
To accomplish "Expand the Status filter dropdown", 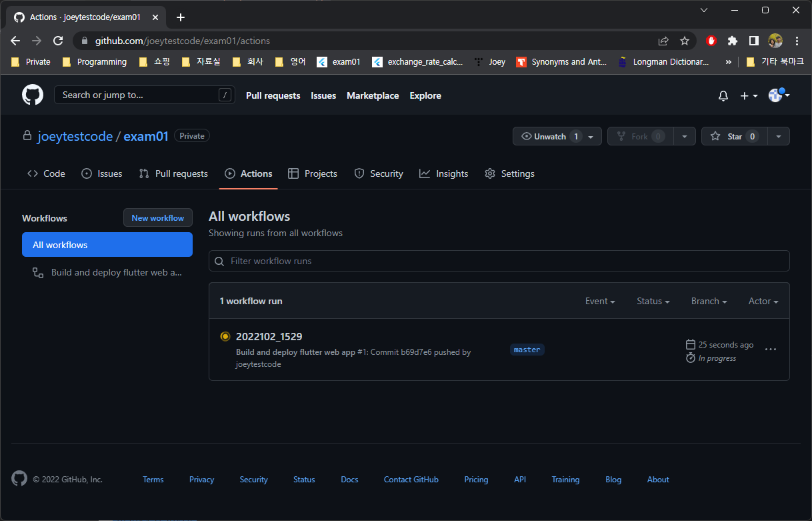I will 653,301.
